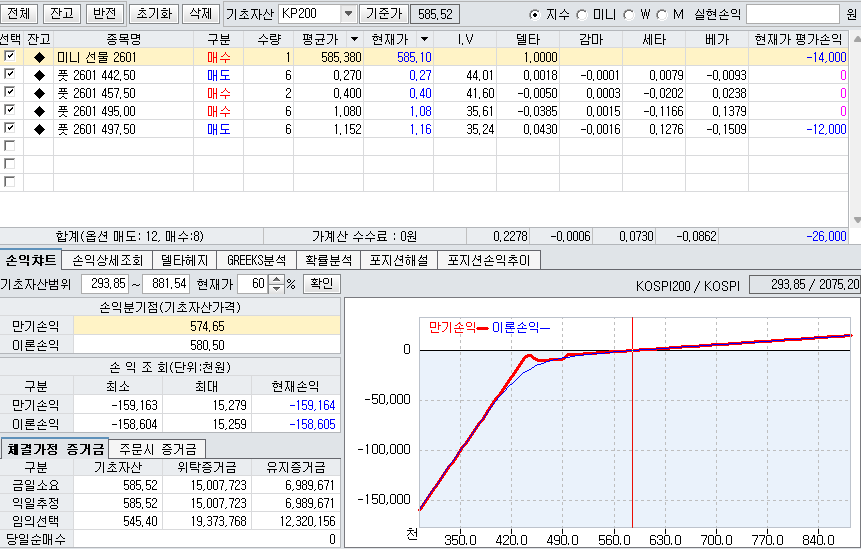This screenshot has width=861, height=549.
Task: Open the 손익상세조회 tab
Action: pos(108,260)
